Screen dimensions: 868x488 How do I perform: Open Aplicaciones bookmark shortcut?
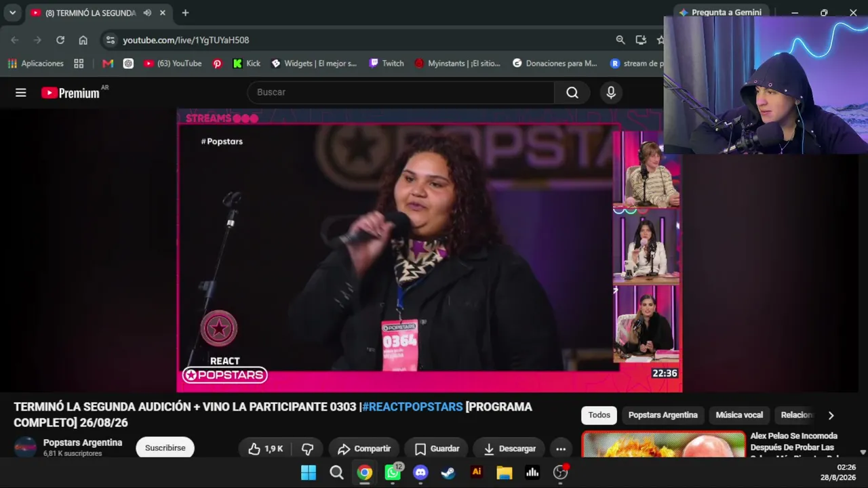[x=35, y=63]
